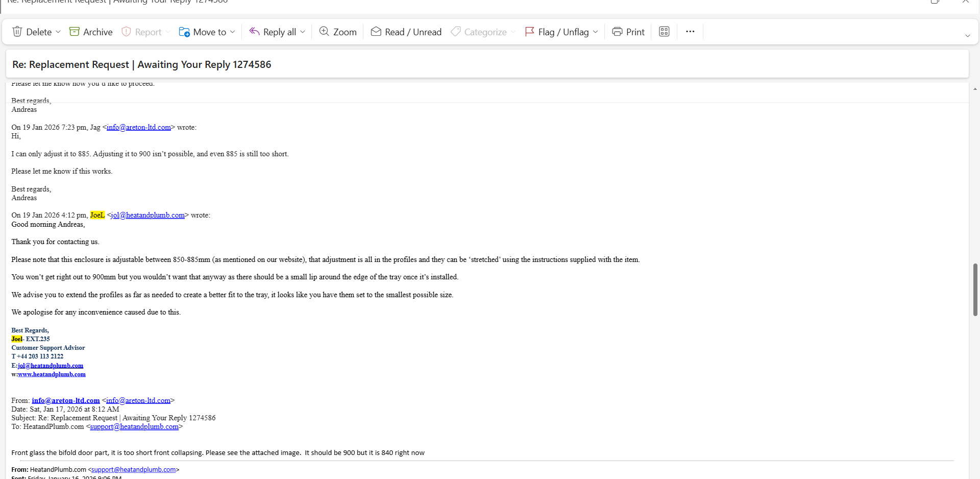Click the Reply all arrow icon

pos(254,32)
